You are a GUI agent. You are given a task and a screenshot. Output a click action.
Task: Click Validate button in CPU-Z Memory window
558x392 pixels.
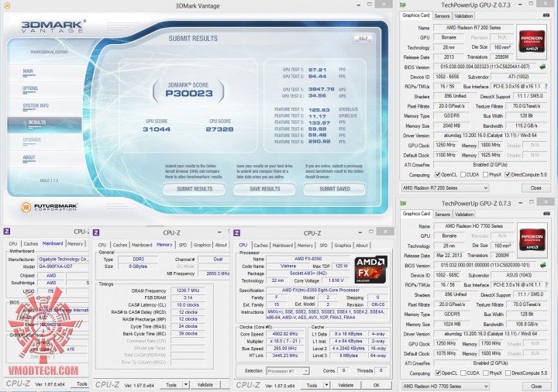(x=205, y=384)
